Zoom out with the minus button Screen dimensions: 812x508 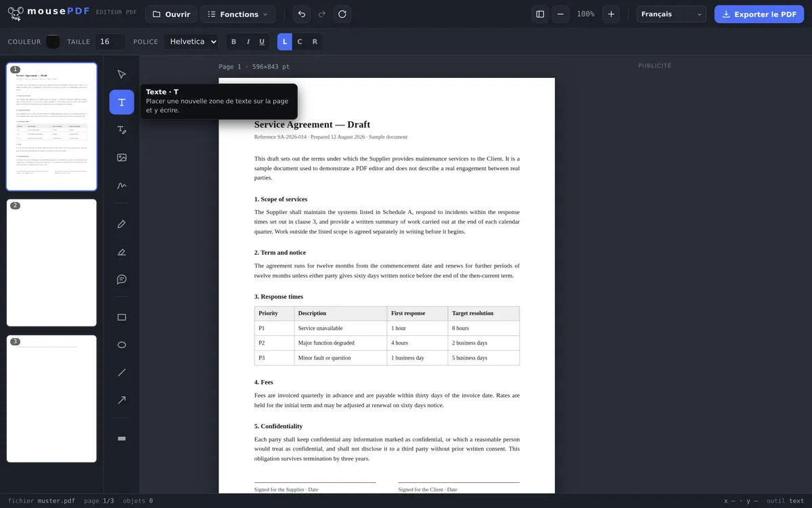pos(560,14)
